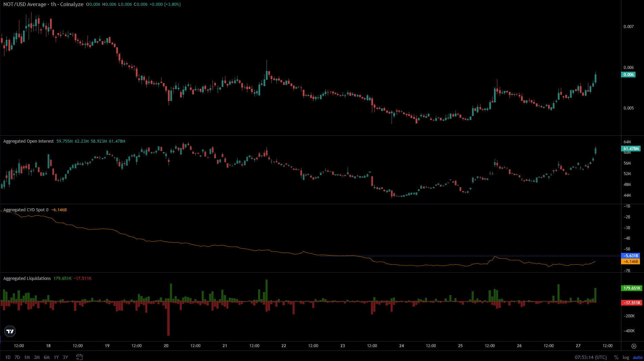644x361 pixels.
Task: Click the 59.755M open interest value
Action: point(65,141)
